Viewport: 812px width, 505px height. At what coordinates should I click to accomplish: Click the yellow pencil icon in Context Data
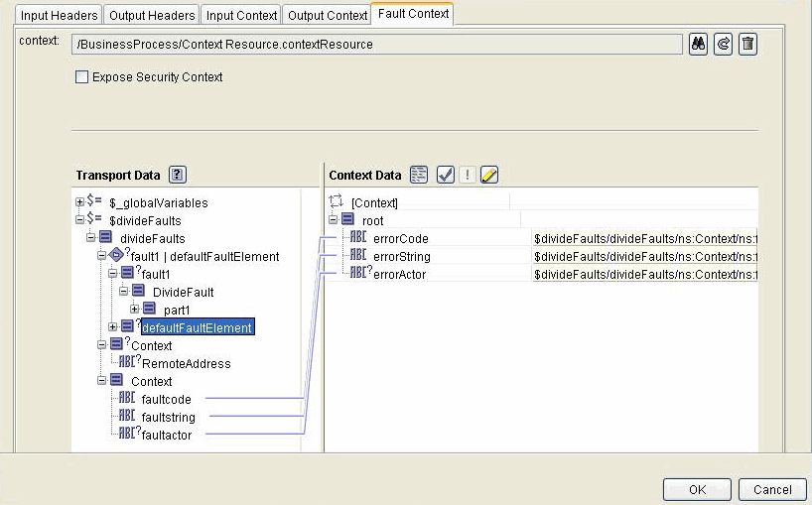(x=488, y=175)
